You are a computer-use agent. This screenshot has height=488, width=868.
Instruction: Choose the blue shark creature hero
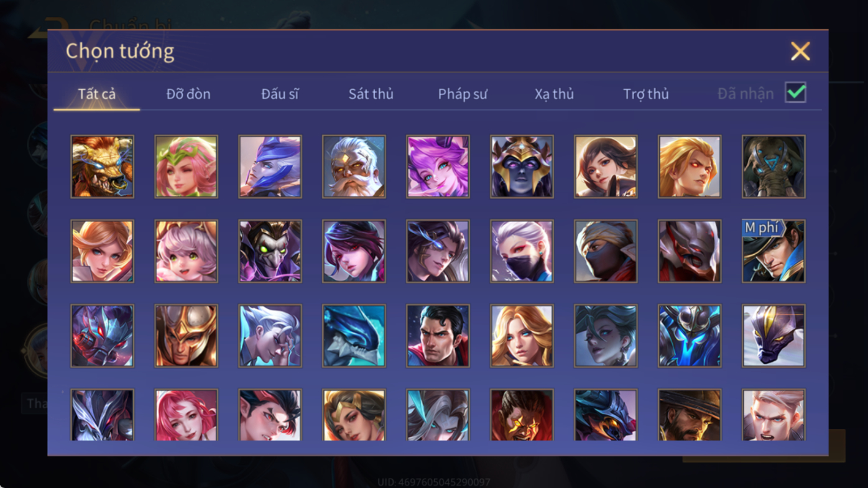[354, 336]
